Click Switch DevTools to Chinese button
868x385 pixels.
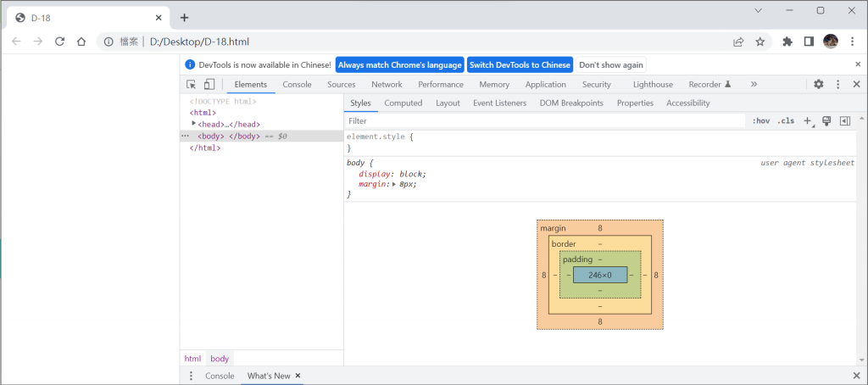click(520, 65)
